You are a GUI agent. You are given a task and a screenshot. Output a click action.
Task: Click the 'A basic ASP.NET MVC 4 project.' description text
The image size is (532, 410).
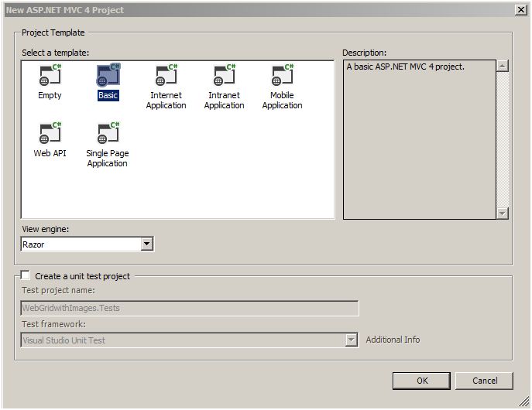coord(406,67)
